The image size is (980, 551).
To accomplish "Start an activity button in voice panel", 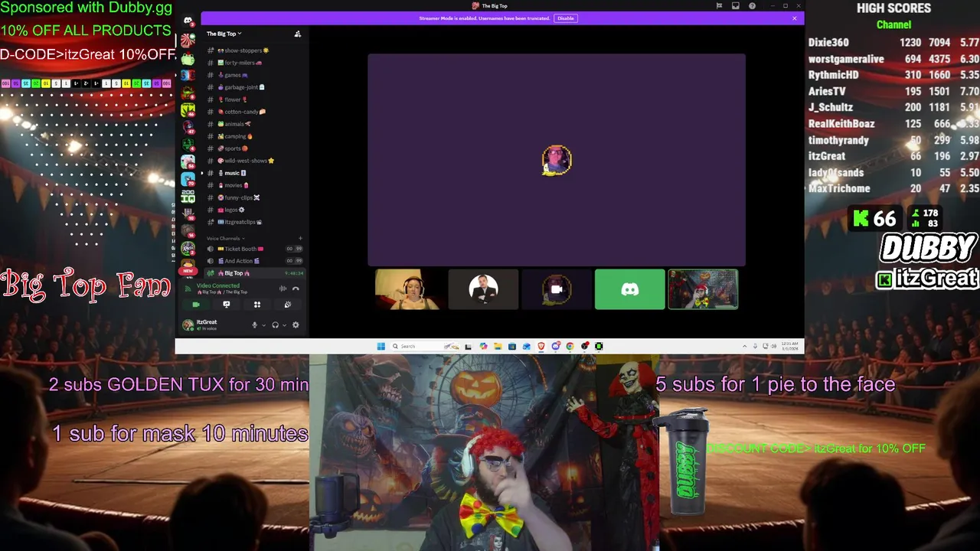I will (x=257, y=305).
